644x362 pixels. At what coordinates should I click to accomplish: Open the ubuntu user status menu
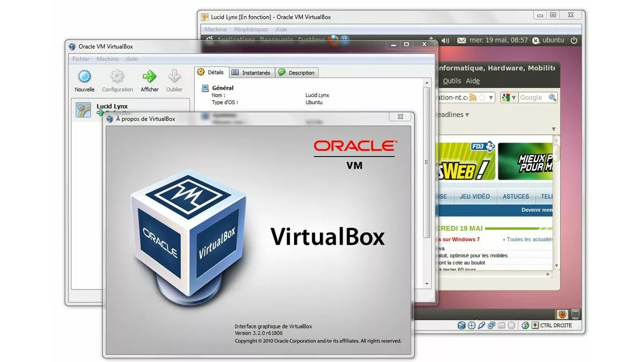[548, 40]
